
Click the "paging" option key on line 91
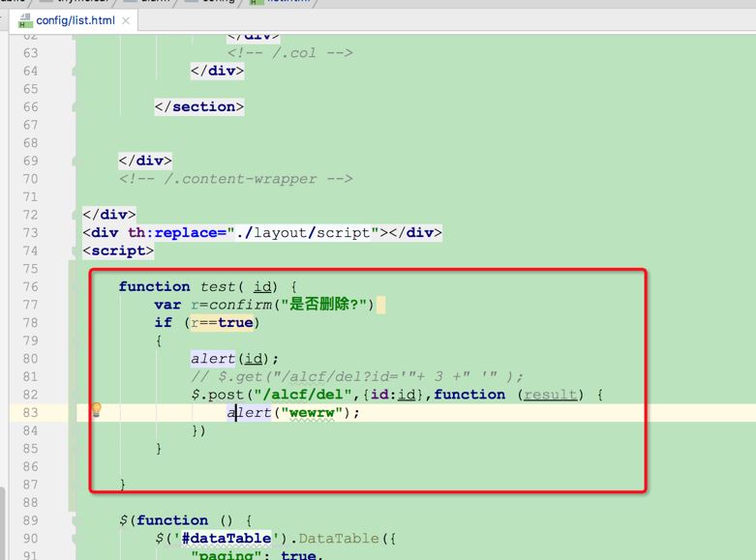227,555
